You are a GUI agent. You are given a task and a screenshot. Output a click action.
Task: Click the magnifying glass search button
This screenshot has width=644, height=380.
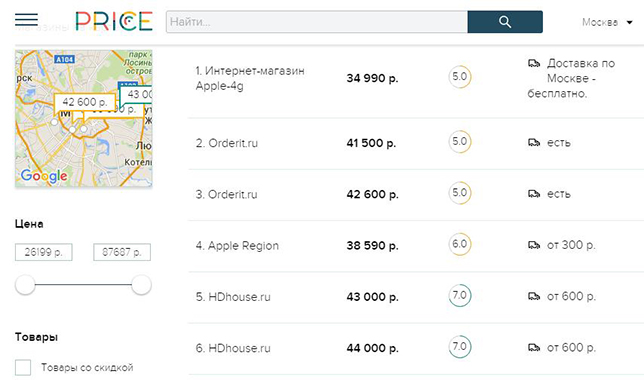[505, 22]
